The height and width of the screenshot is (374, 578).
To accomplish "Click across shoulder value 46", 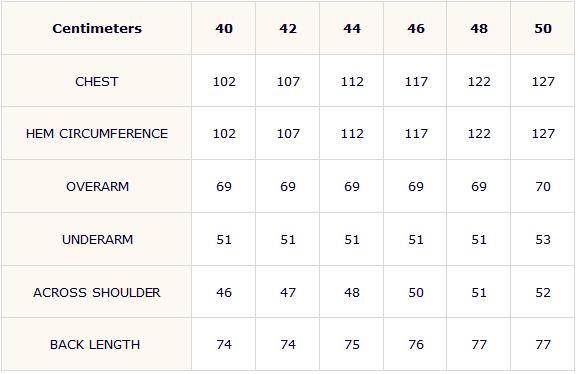I will (x=224, y=293).
